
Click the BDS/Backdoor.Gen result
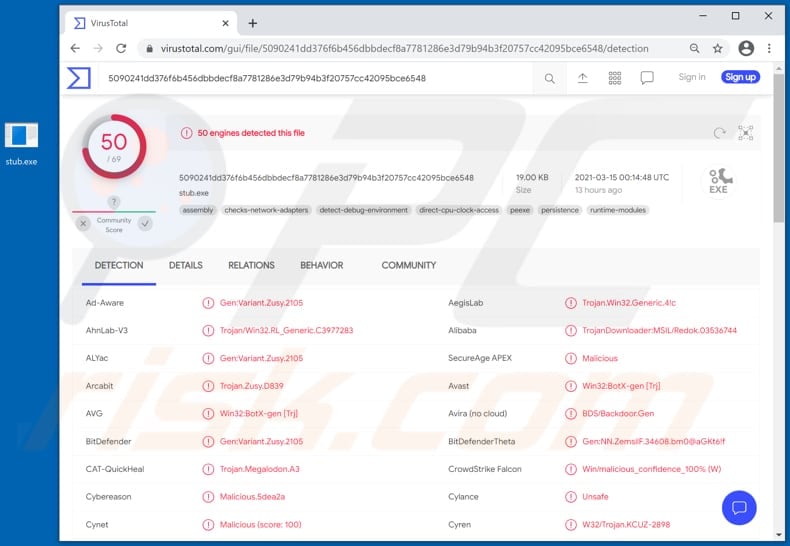[618, 414]
